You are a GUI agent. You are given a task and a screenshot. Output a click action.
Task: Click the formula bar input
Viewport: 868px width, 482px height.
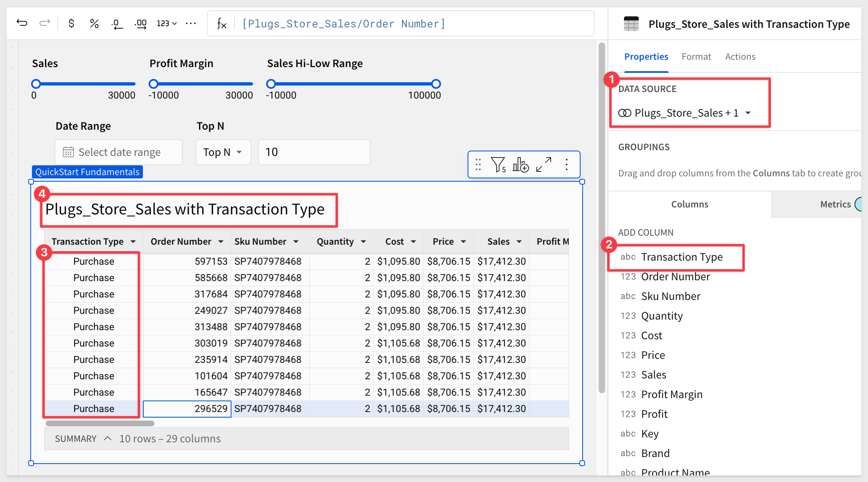414,24
